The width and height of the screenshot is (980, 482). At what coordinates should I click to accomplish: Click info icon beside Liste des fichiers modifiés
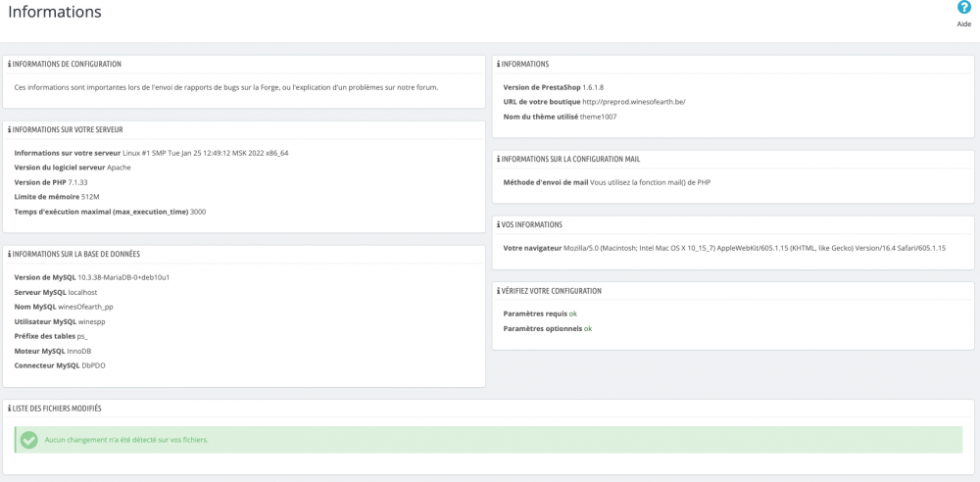tap(10, 409)
